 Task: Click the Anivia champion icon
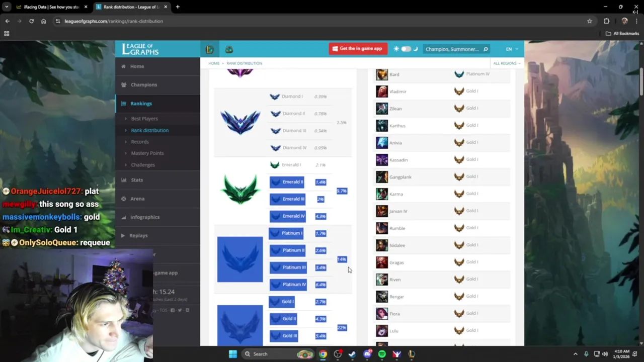pos(382,143)
